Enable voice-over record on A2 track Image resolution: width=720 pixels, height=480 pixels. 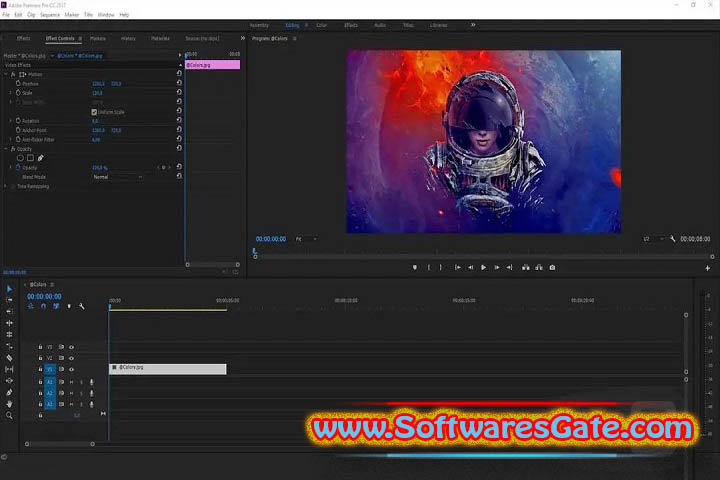91,393
